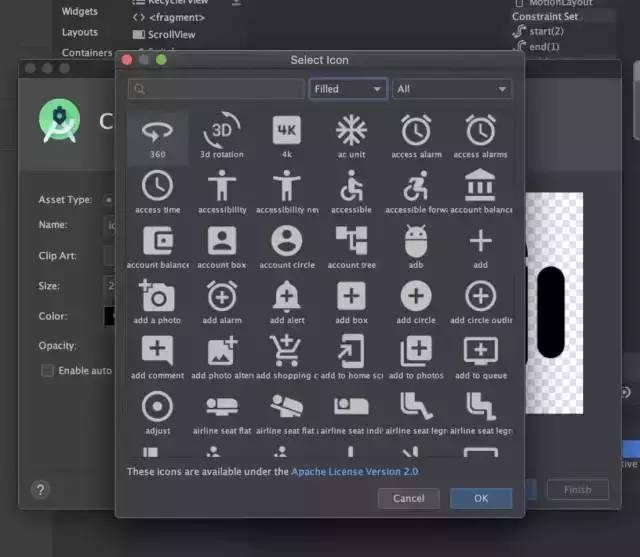
Task: Select the 360 icon
Action: tap(158, 138)
